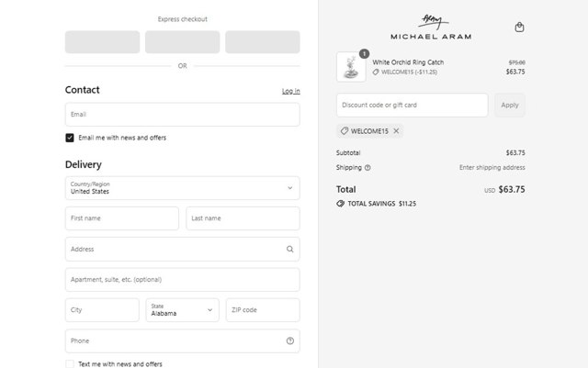Focus the Last name field
The width and height of the screenshot is (588, 368).
coord(243,218)
